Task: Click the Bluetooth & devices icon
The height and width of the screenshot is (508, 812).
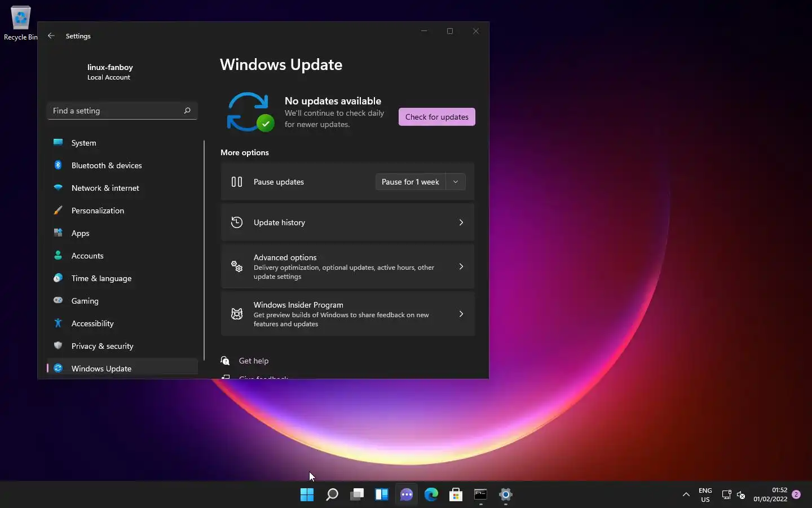Action: point(58,165)
